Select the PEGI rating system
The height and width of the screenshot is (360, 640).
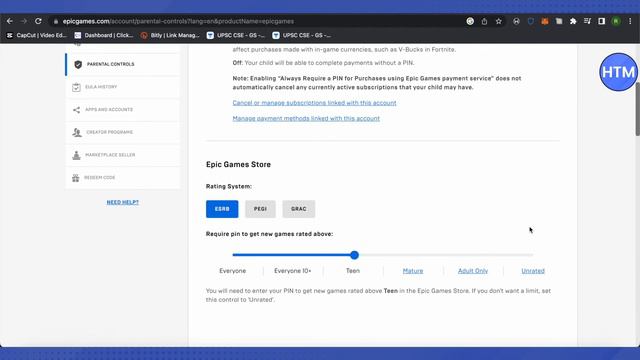(260, 209)
